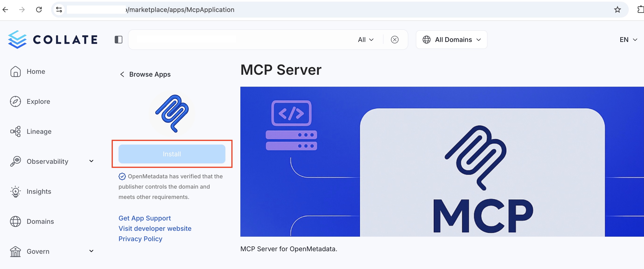Toggle the bookmark star in the address bar
This screenshot has width=644, height=269.
[617, 10]
